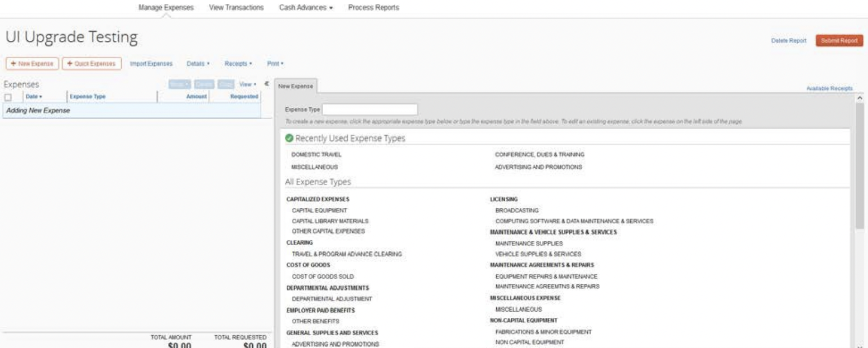
Task: Click Import Expenses link
Action: (x=151, y=64)
